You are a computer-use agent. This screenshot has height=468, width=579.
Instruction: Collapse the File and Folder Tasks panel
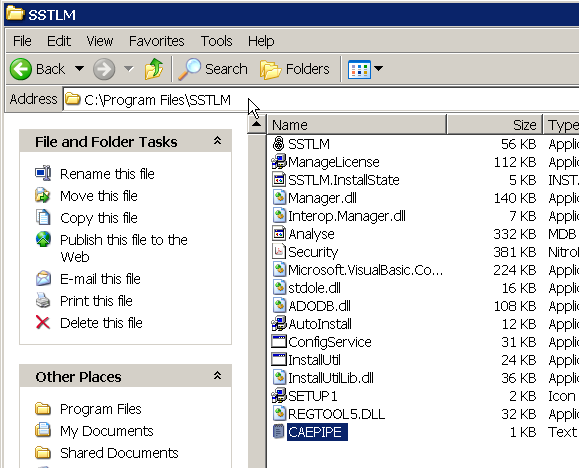click(217, 141)
